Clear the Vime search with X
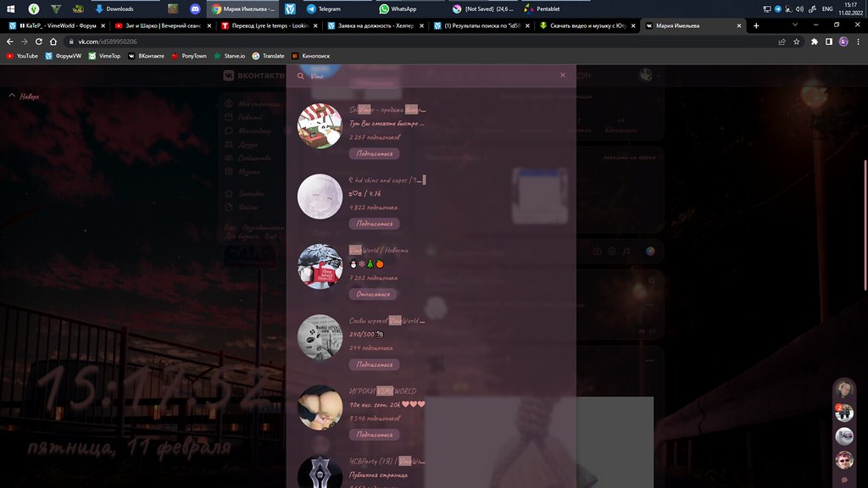Screen dimensions: 868x488 click(562, 75)
